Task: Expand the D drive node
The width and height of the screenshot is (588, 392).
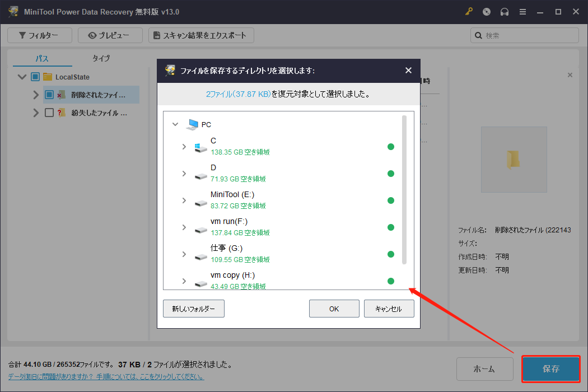Action: tap(184, 174)
